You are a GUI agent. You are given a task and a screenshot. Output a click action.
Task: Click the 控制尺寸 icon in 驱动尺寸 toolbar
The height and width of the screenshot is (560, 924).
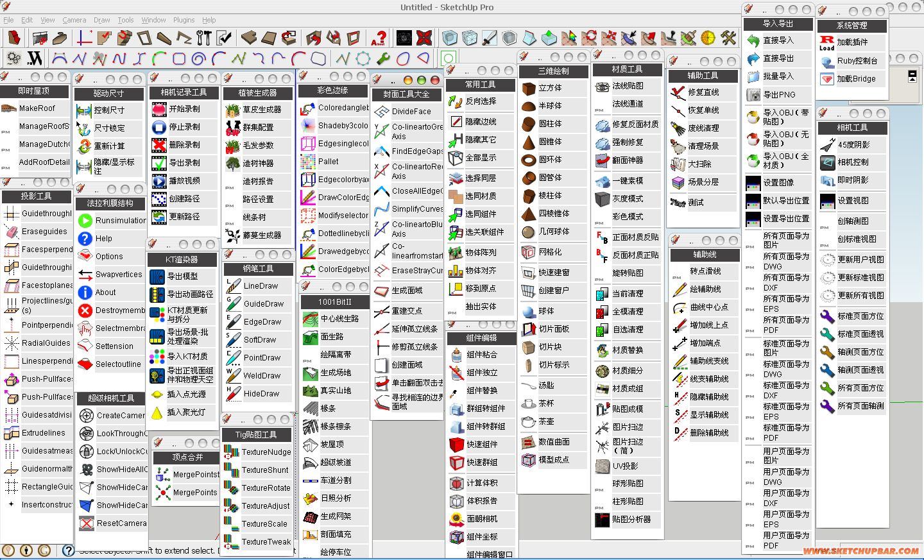click(85, 110)
